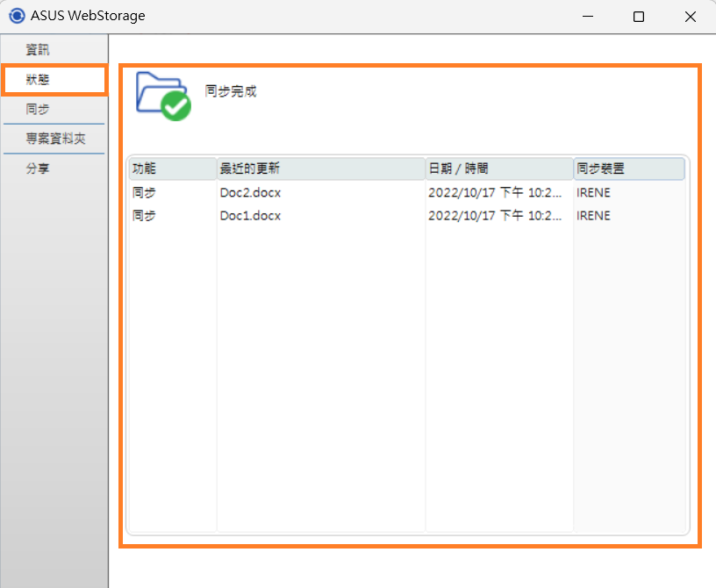
Task: Open the 專案資料夾 sidebar tab
Action: [54, 139]
